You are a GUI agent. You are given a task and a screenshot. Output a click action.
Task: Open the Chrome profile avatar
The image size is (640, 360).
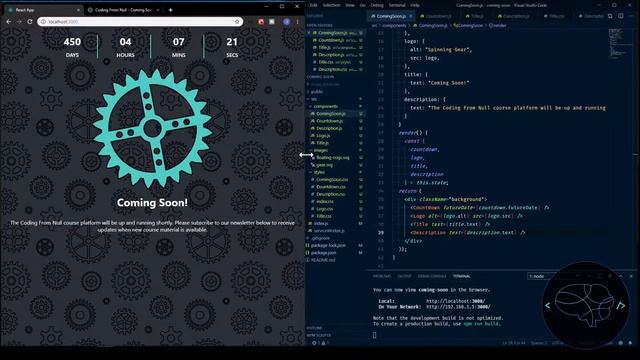tap(287, 22)
